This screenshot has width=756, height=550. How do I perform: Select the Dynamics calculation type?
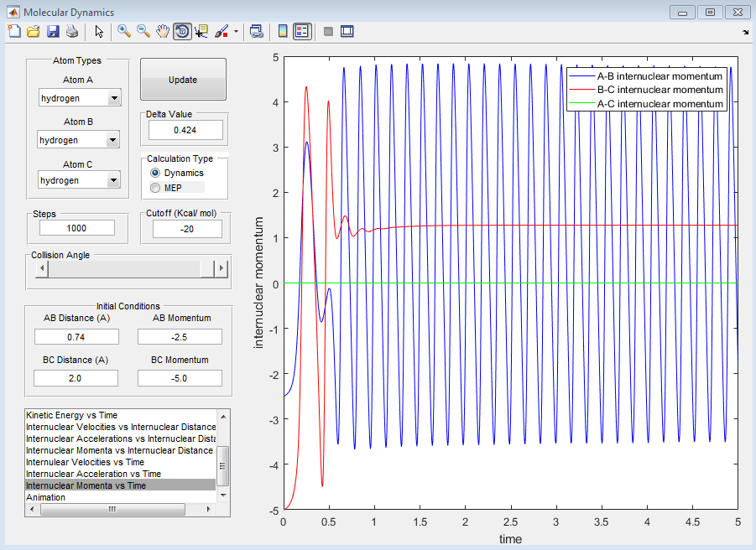pos(155,173)
